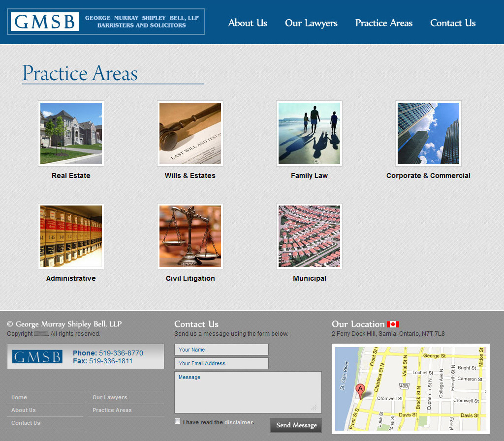Select the Corporate & Commercial skyscraper image
Viewport: 504px width, 441px height.
428,133
